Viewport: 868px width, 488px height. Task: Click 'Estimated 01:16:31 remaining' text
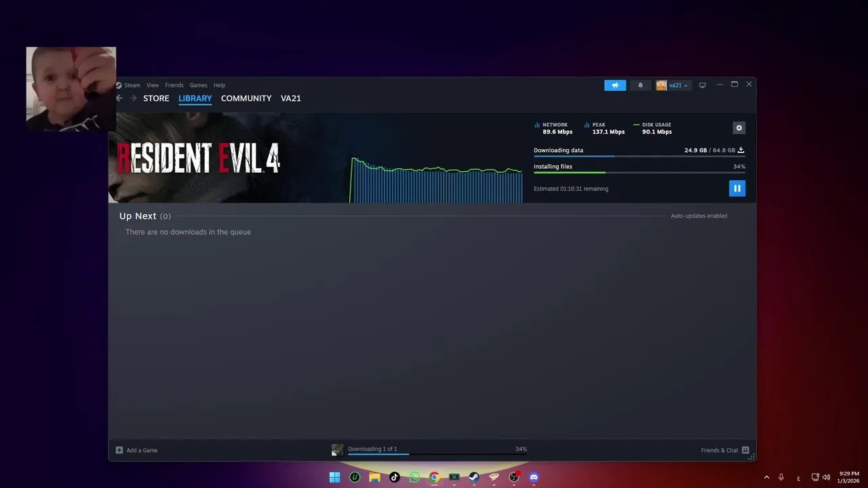pos(571,188)
